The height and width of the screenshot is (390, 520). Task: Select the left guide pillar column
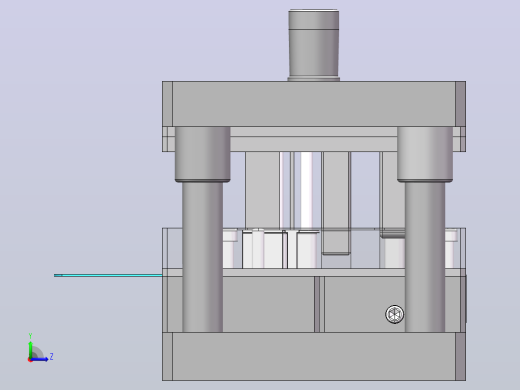click(202, 257)
